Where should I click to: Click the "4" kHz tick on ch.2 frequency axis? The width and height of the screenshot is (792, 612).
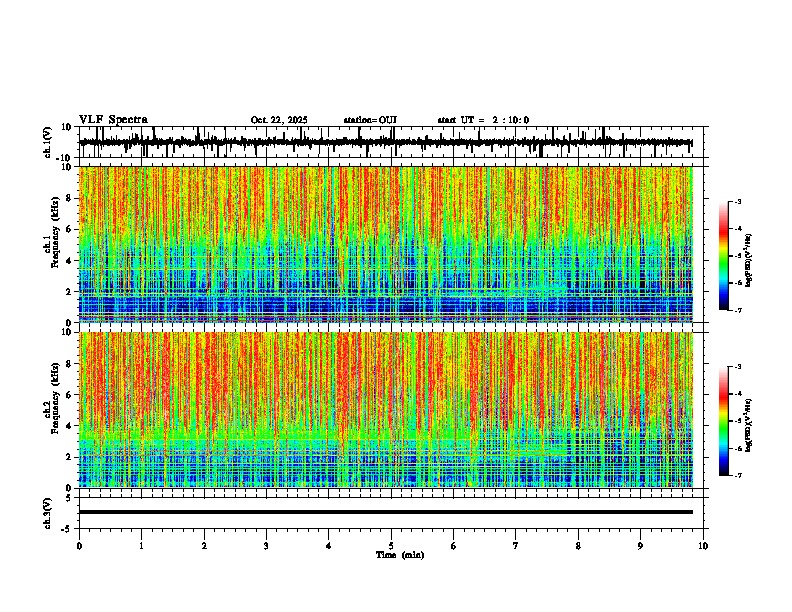click(x=70, y=426)
